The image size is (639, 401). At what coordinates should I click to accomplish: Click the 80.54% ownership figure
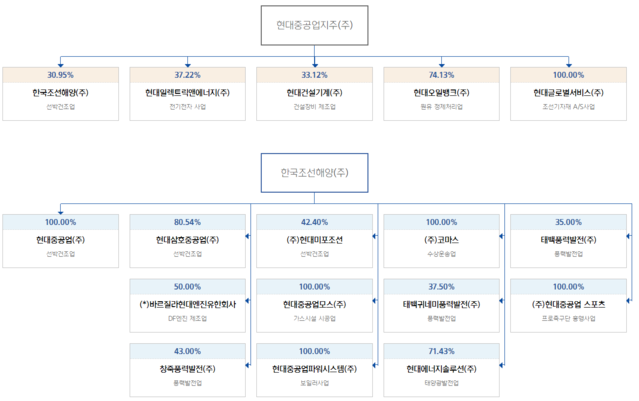point(187,222)
